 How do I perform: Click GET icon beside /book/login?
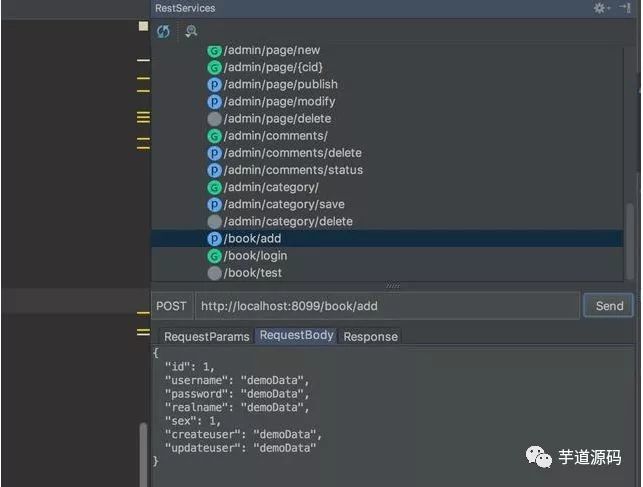(x=214, y=256)
